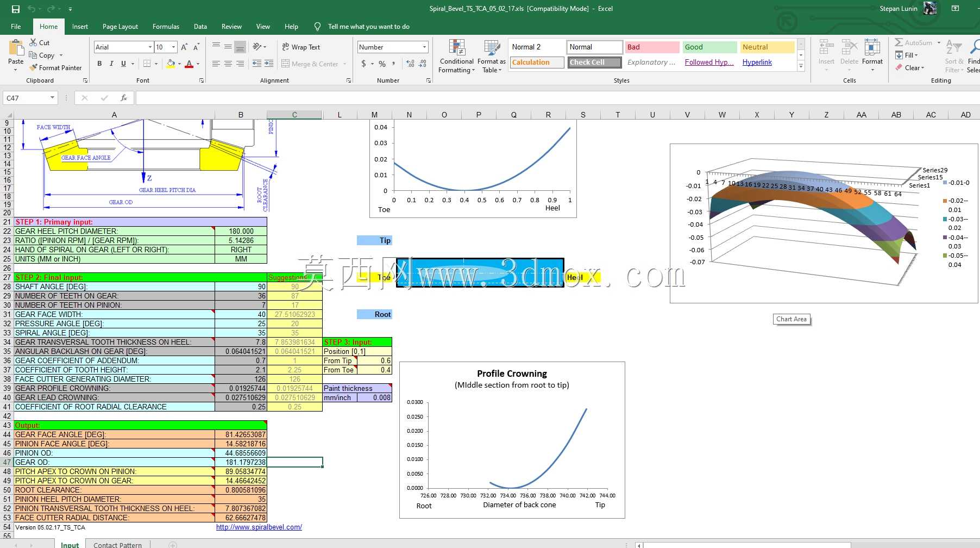Apply the Bad cell style
The image size is (980, 548).
[652, 47]
